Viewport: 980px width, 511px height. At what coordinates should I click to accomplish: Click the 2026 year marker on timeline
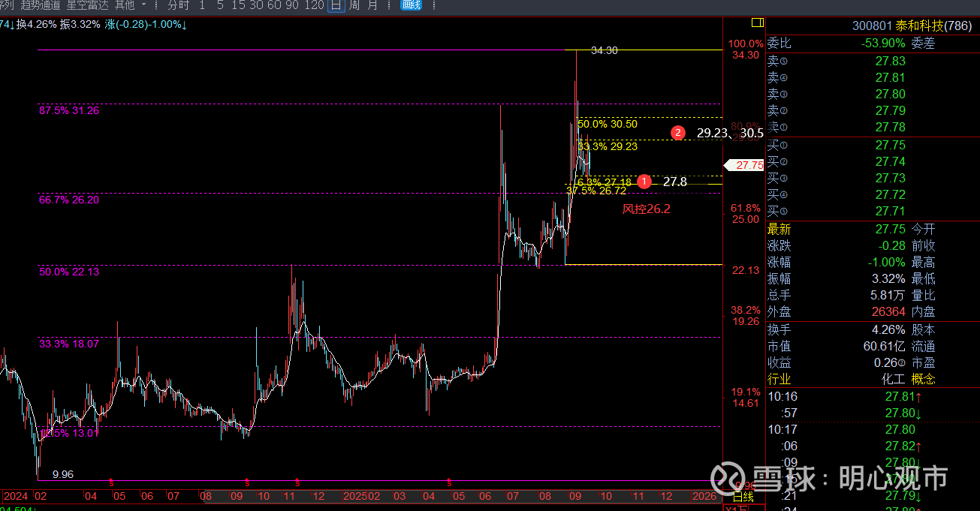[704, 497]
